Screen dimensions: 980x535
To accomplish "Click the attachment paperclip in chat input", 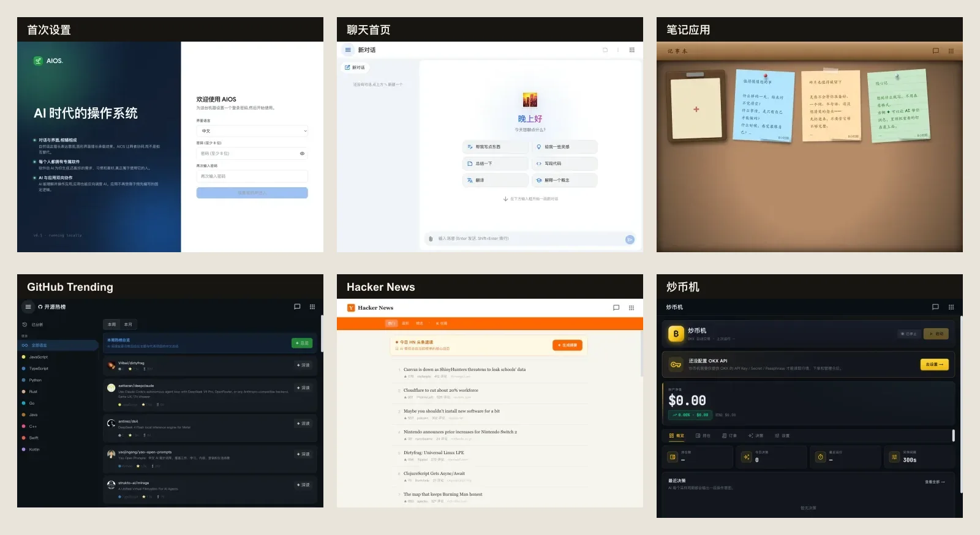I will click(431, 239).
